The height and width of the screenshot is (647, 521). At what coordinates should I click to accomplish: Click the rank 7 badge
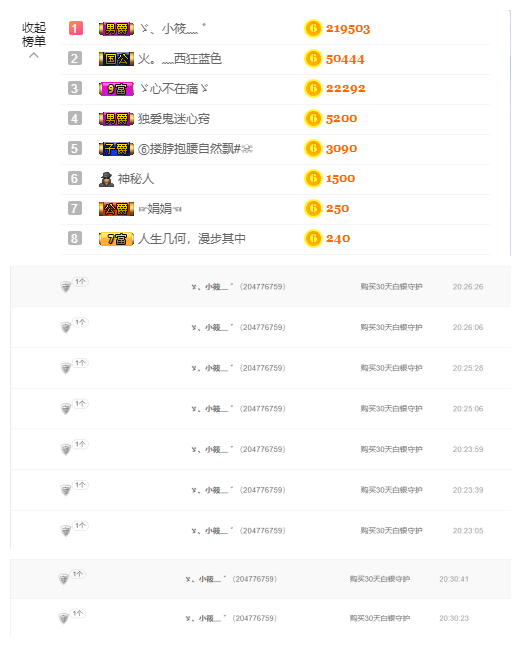[75, 208]
